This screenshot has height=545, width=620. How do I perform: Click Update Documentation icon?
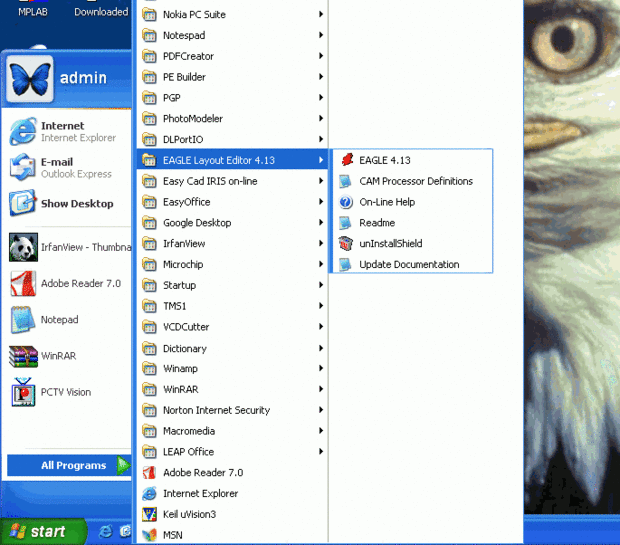pyautogui.click(x=346, y=265)
